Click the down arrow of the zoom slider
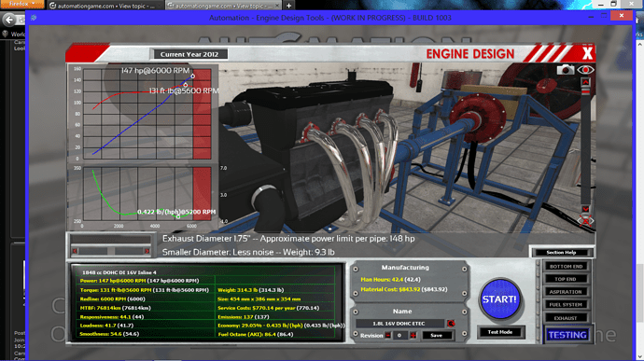The image size is (644, 361). 586,209
